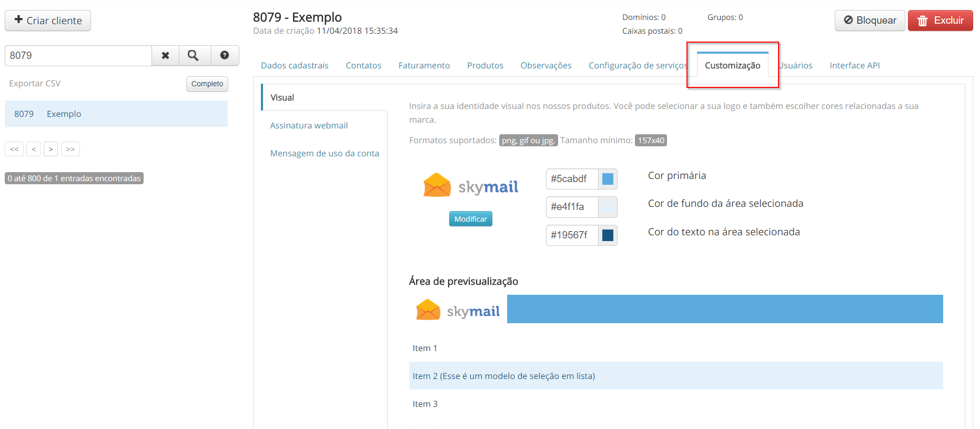Click the magnifying glass search icon
This screenshot has height=429, width=980.
[x=193, y=55]
